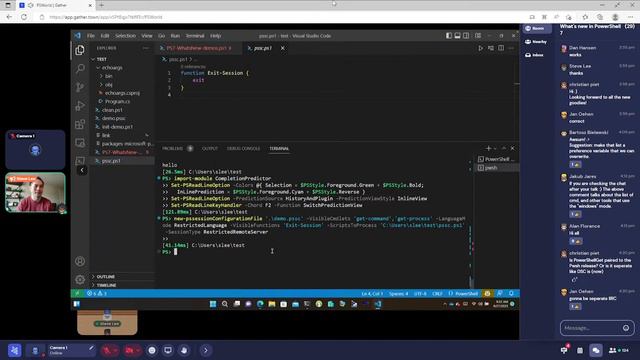640x360 pixels.
Task: Open the new terminal profile dropdown arrow
Action: pos(495,149)
